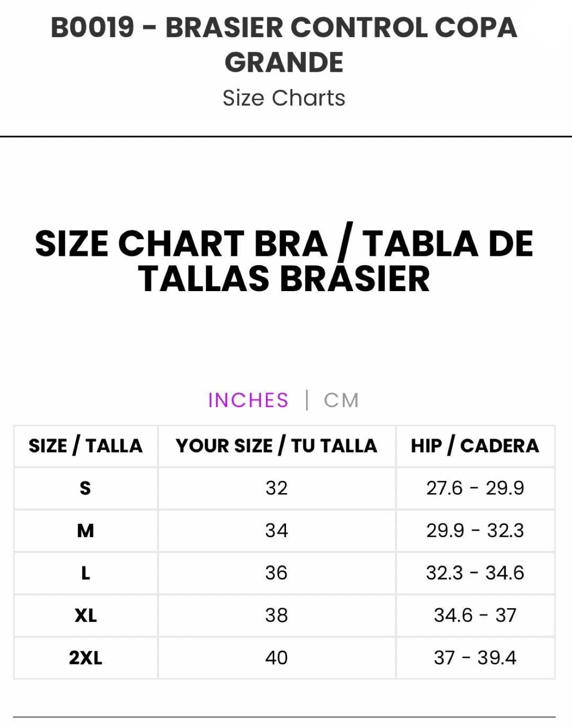Click the size value 38 cell
This screenshot has width=572, height=728.
click(276, 615)
